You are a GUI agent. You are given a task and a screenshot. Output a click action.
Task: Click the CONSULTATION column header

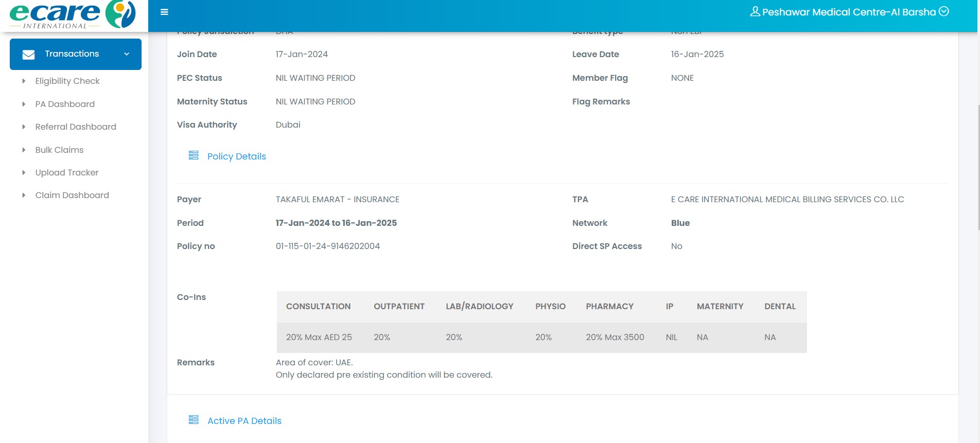pyautogui.click(x=318, y=306)
